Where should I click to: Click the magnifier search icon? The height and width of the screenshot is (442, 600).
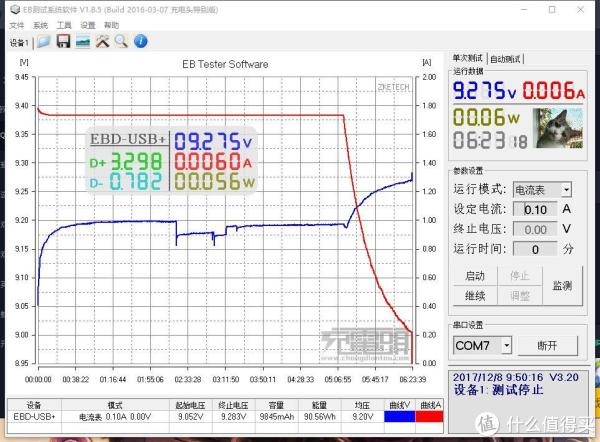pyautogui.click(x=121, y=41)
